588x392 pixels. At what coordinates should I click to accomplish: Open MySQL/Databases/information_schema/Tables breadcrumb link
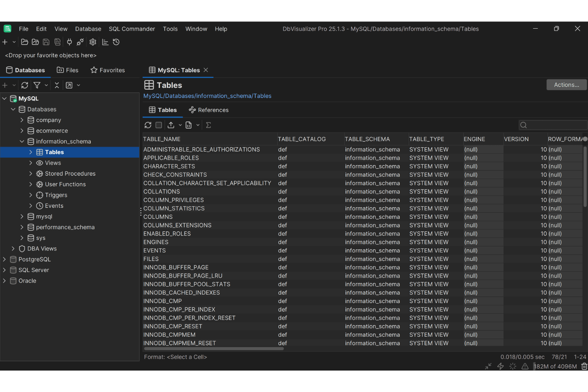[207, 96]
